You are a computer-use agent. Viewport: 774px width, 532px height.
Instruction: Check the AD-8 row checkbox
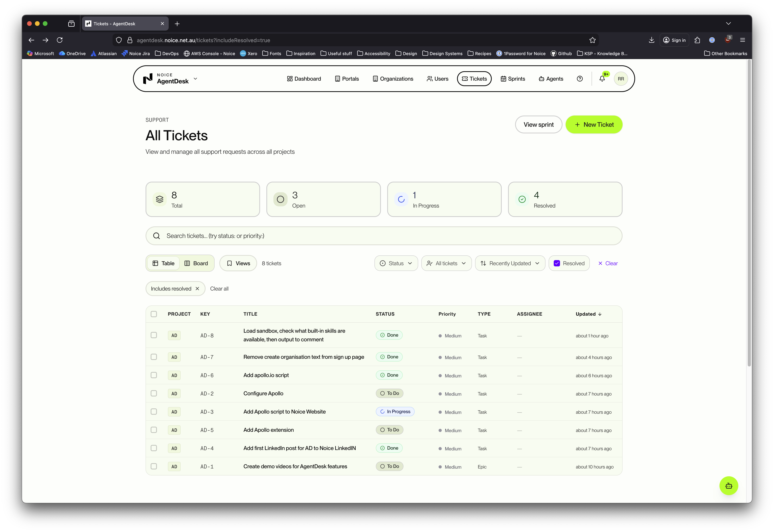[x=154, y=335]
